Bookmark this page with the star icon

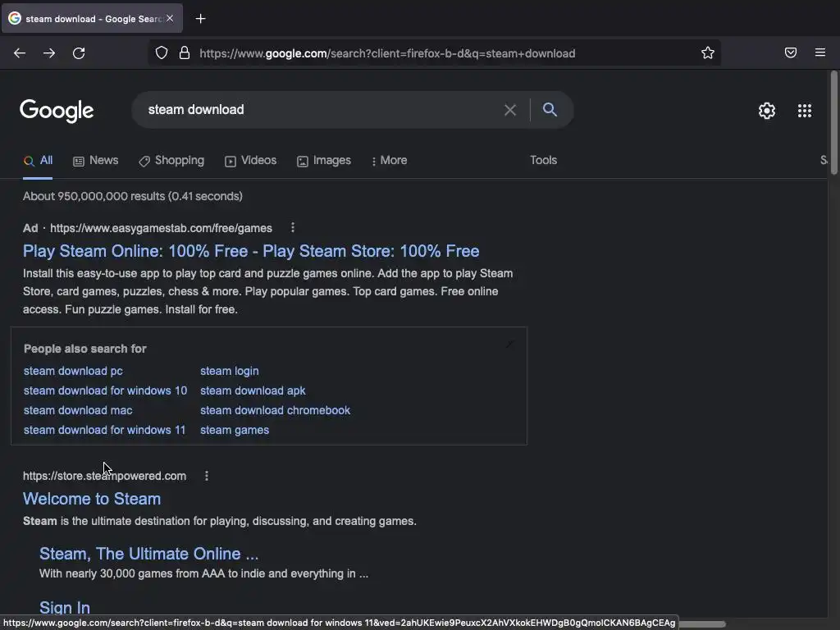click(708, 52)
